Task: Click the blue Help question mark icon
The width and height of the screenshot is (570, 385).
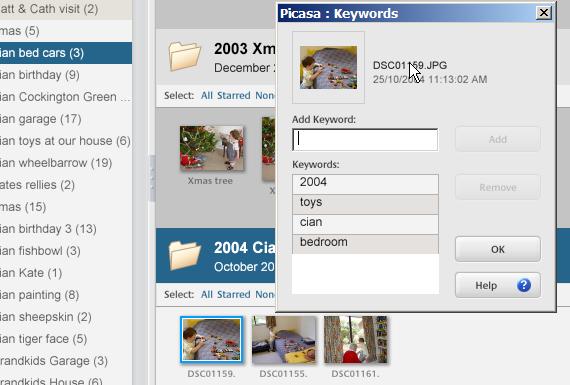Action: tap(524, 285)
